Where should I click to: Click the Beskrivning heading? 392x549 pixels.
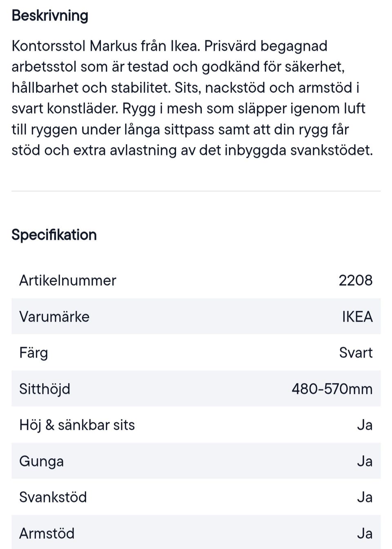(x=50, y=16)
